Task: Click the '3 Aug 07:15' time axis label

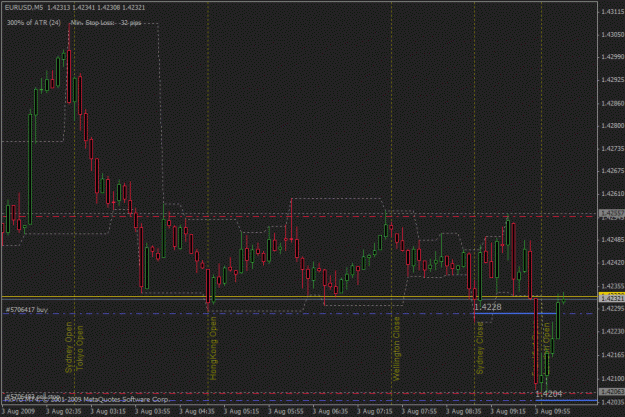Action: point(374,411)
